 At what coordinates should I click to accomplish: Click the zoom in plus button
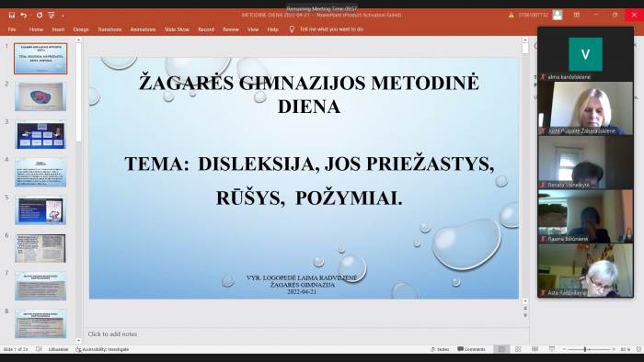pos(614,349)
